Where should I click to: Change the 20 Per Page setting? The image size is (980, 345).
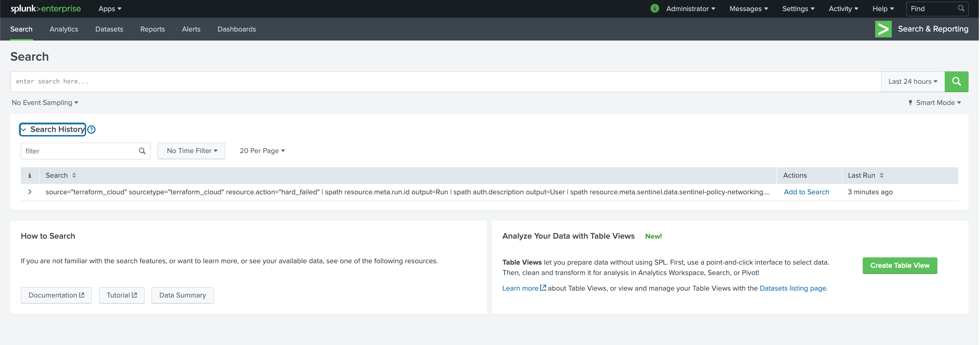262,151
